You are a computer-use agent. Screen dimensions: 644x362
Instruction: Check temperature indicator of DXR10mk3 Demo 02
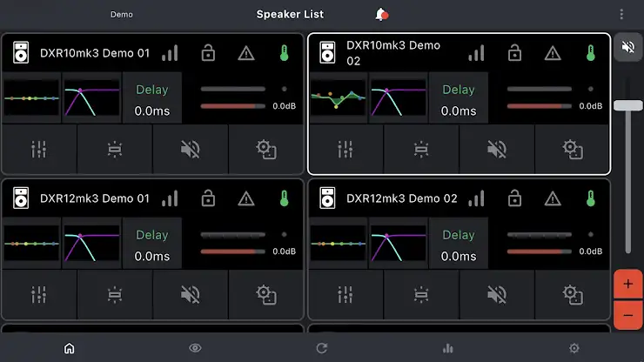pos(590,53)
